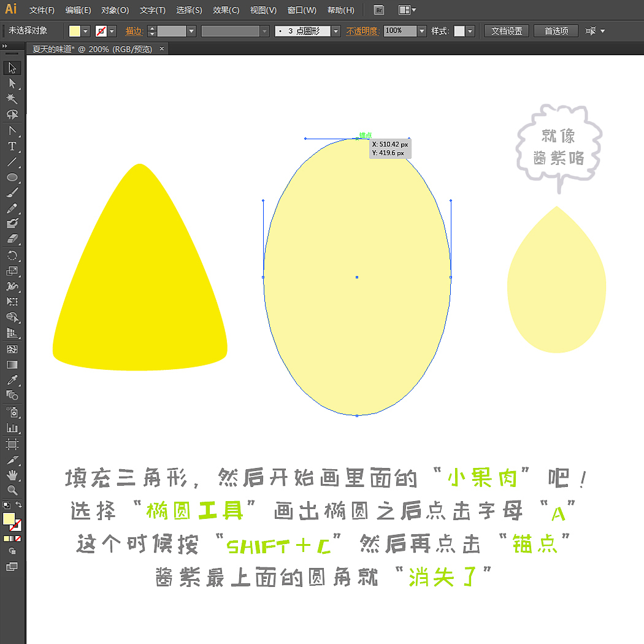The width and height of the screenshot is (644, 644).
Task: Open control panel options menu arrow
Action: click(602, 31)
